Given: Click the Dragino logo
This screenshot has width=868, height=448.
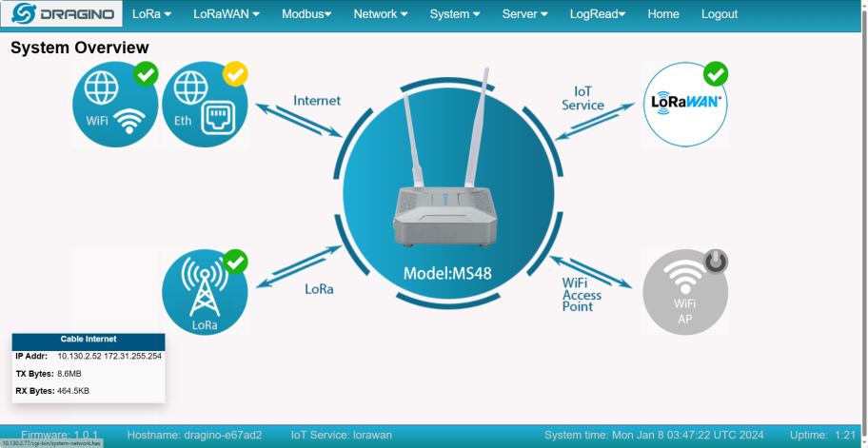Looking at the screenshot, I should 62,14.
